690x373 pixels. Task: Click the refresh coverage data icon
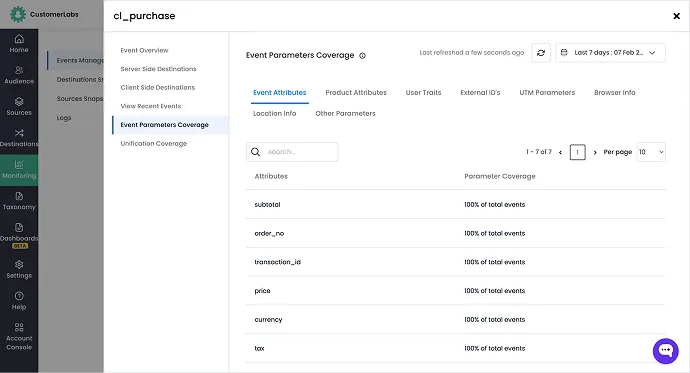tap(541, 53)
